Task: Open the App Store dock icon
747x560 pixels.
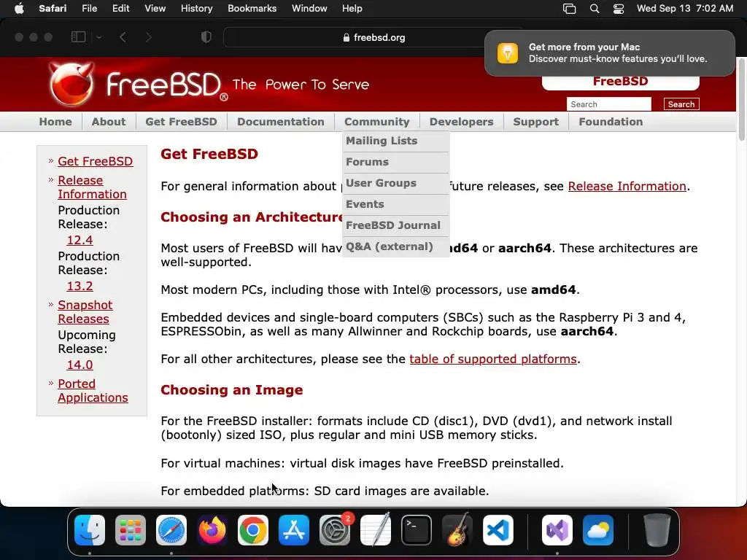Action: pos(294,530)
